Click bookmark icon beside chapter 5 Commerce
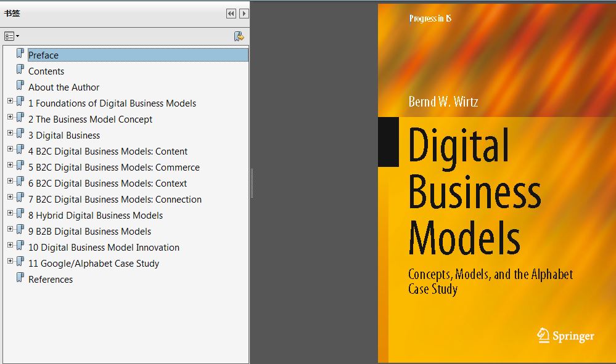616x364 pixels. (x=20, y=166)
